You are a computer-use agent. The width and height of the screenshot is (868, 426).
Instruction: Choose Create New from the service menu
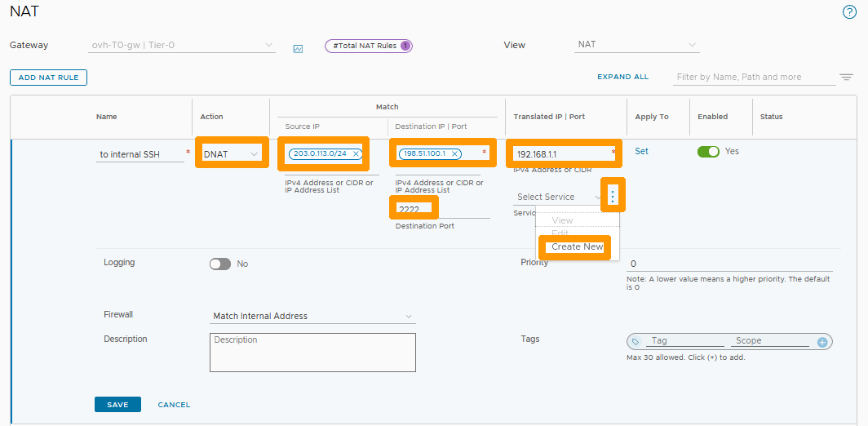[577, 246]
